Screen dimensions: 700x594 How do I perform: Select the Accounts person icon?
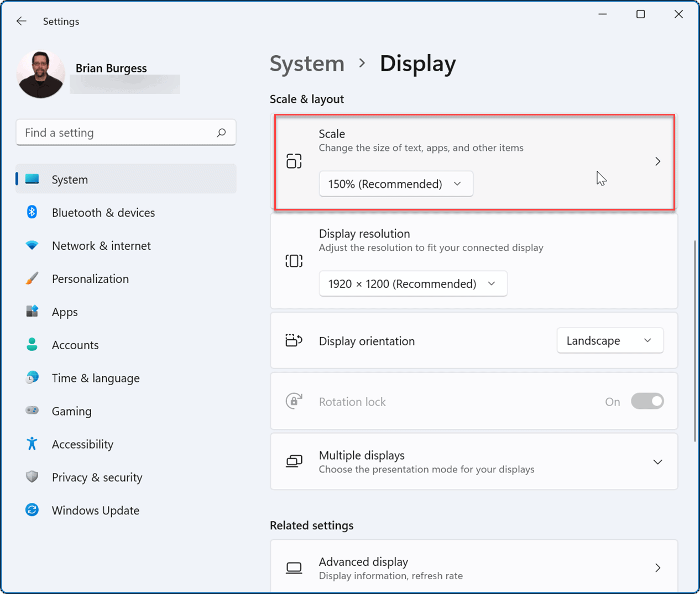coord(32,345)
